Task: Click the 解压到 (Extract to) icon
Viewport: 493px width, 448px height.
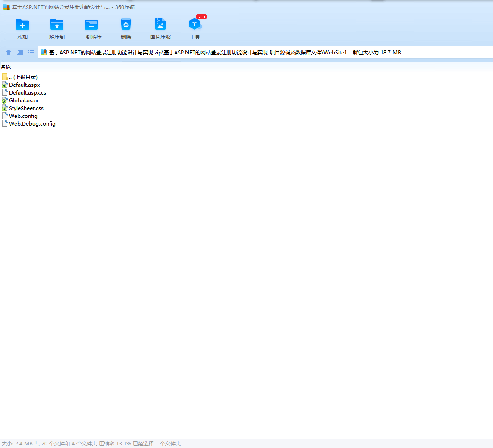Action: click(x=57, y=25)
